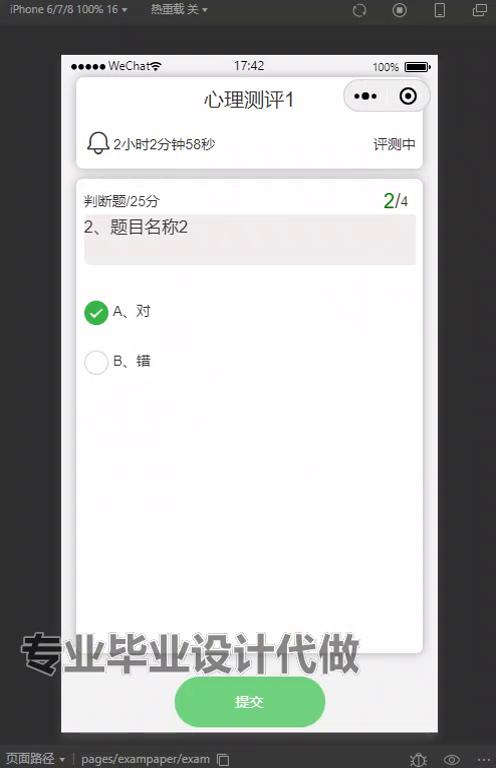
Task: Open the detached simulator window icon
Action: pos(479,10)
